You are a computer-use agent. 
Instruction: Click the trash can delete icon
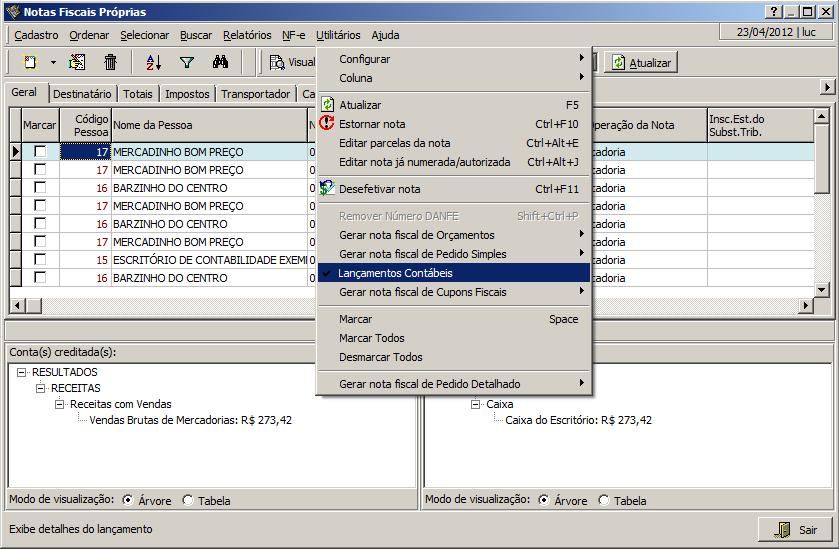[x=111, y=62]
